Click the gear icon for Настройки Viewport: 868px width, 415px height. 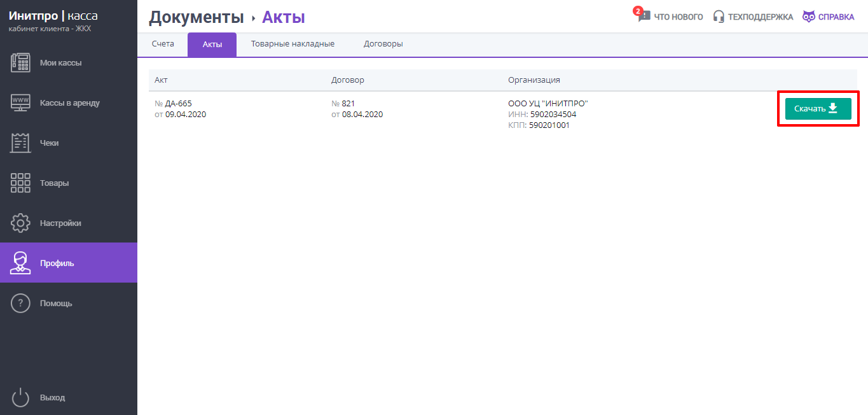(20, 223)
